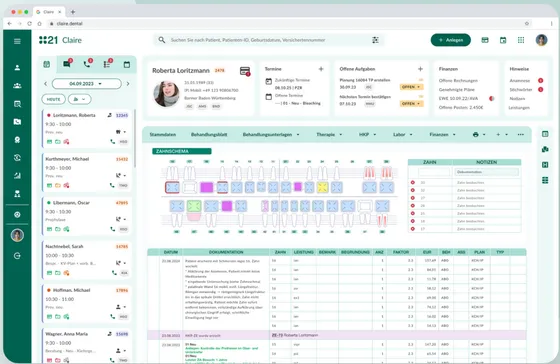Click the print icon in tab bar
The height and width of the screenshot is (364, 560).
coord(476,135)
